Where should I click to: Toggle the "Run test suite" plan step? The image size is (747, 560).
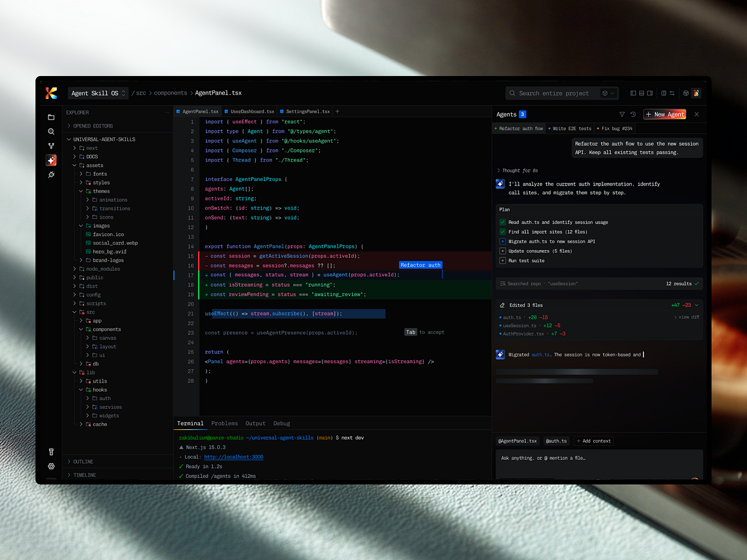pos(502,261)
